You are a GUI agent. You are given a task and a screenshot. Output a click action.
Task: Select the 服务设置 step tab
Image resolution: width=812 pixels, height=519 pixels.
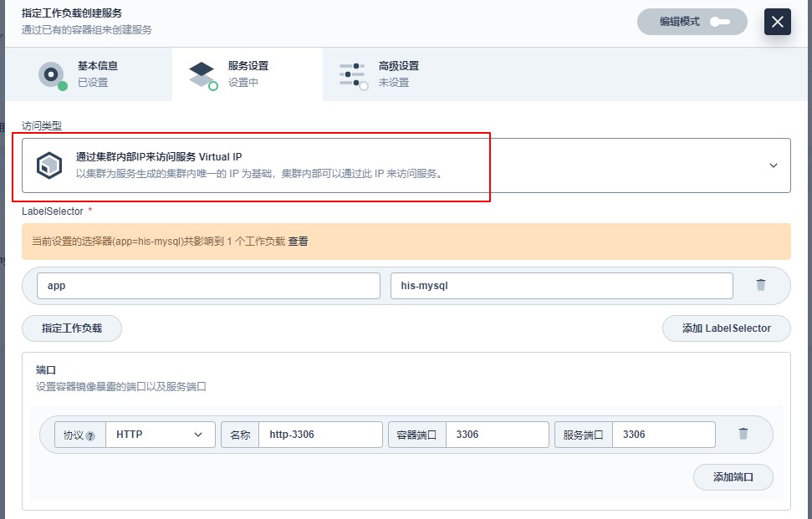coord(248,74)
